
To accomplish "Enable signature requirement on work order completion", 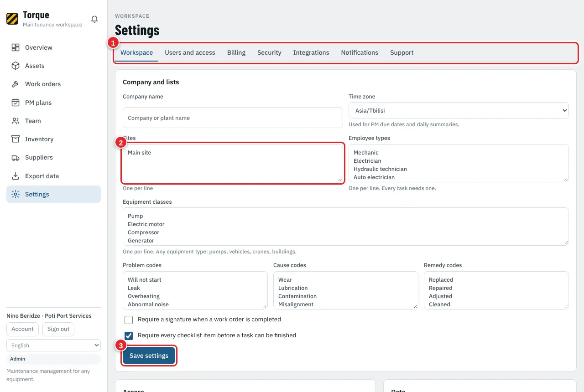I will coord(129,320).
